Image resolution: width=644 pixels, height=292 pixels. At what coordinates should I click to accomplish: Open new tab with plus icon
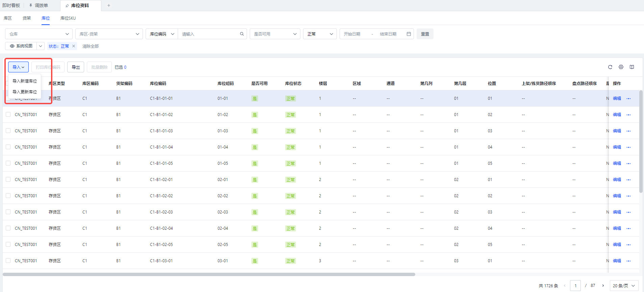109,5
